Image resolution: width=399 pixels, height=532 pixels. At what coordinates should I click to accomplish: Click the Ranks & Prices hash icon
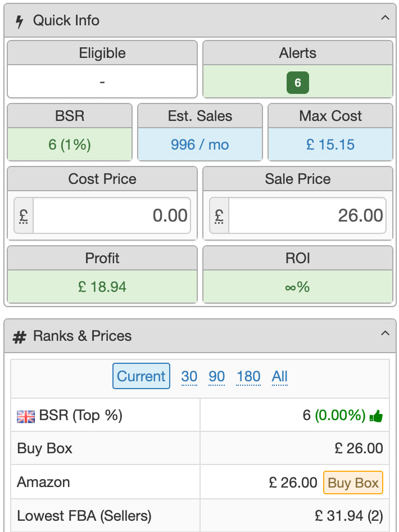pyautogui.click(x=20, y=337)
